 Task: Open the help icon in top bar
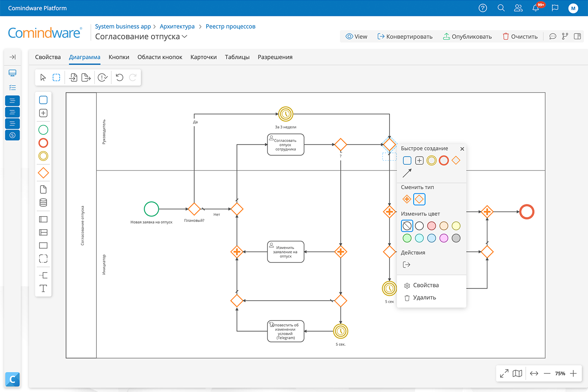point(483,8)
